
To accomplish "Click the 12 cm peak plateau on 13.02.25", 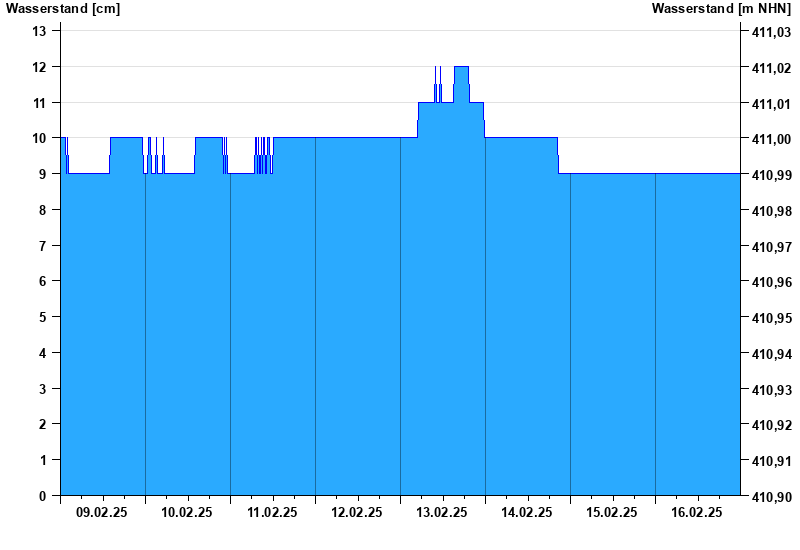I will pyautogui.click(x=461, y=67).
